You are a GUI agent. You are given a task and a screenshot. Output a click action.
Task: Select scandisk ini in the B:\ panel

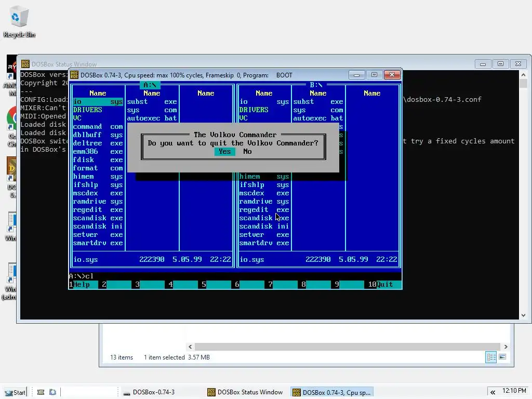[264, 226]
